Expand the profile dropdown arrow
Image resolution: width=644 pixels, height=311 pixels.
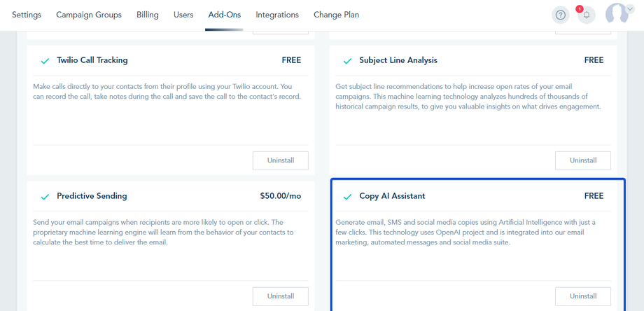(x=634, y=15)
